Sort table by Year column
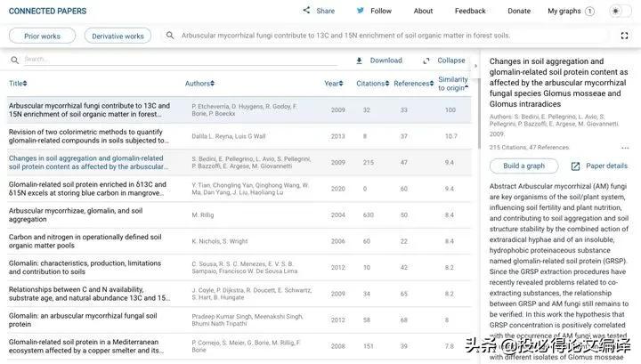The height and width of the screenshot is (364, 641). 334,84
